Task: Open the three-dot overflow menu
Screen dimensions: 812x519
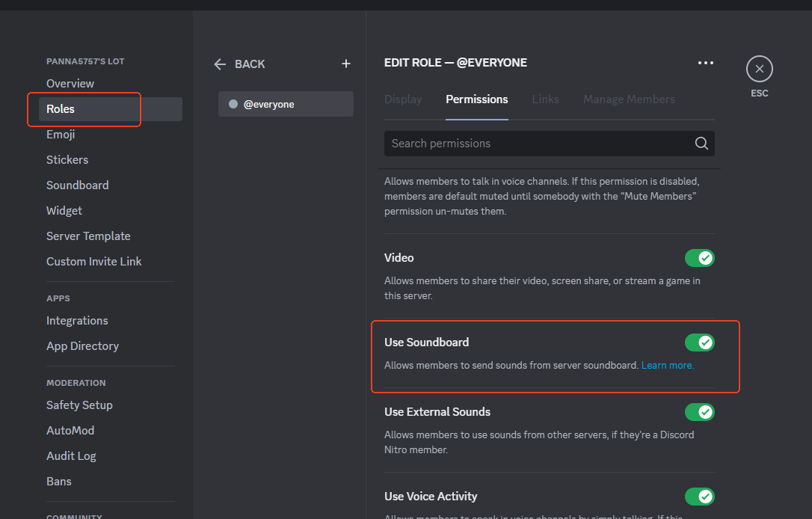Action: (x=705, y=63)
